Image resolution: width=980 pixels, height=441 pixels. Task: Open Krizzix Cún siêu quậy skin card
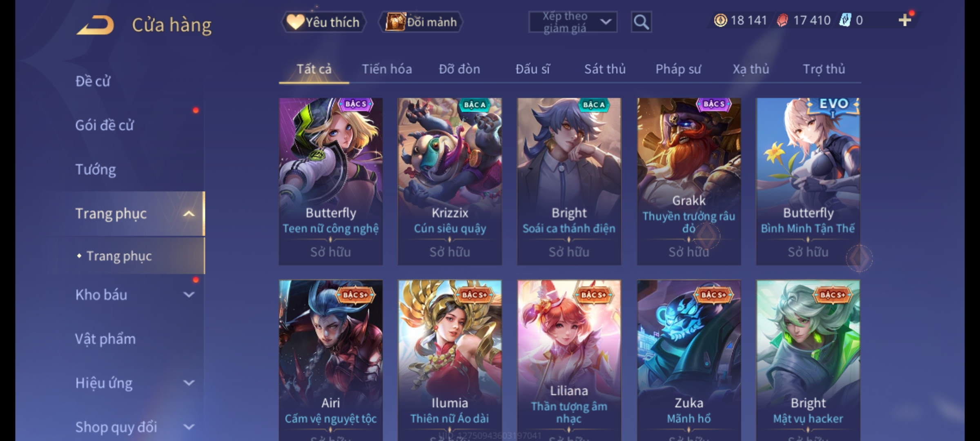pyautogui.click(x=450, y=181)
